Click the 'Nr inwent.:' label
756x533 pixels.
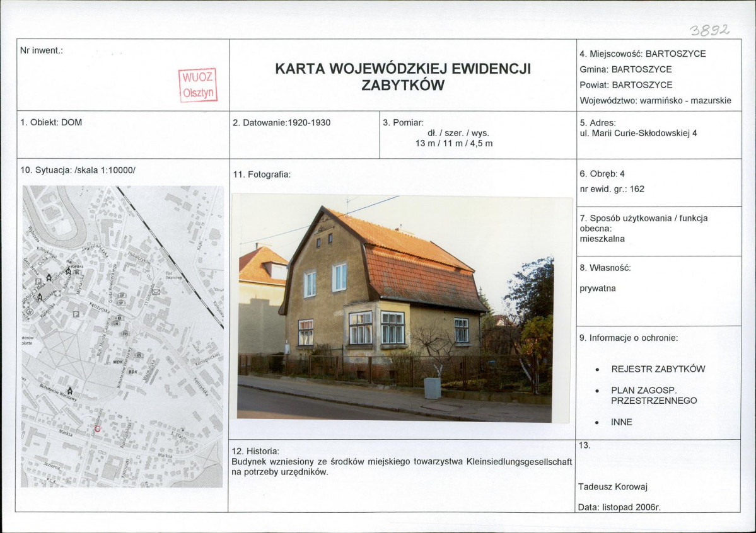[42, 50]
